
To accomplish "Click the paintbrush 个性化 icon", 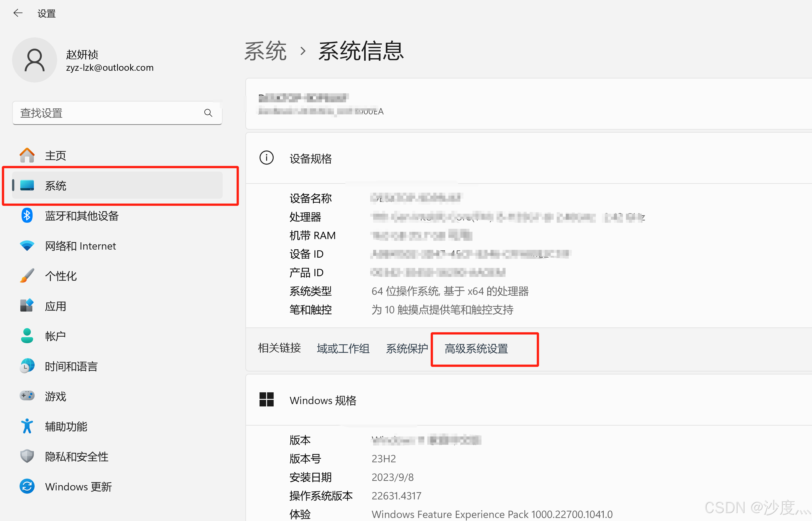I will [27, 276].
